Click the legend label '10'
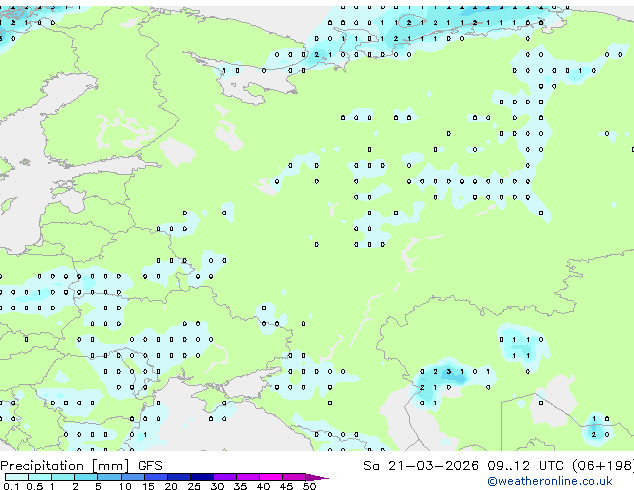This screenshot has width=634, height=490. 125,486
